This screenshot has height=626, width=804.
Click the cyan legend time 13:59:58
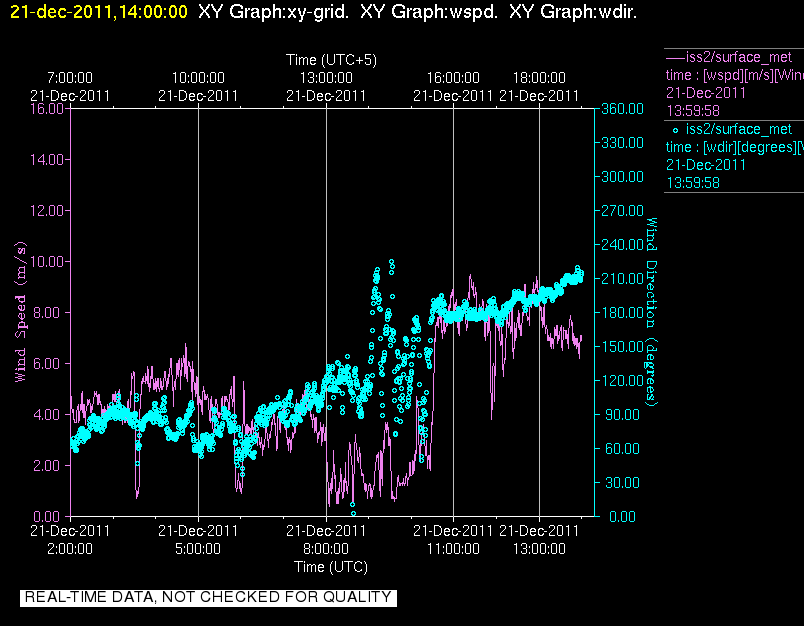[x=693, y=183]
